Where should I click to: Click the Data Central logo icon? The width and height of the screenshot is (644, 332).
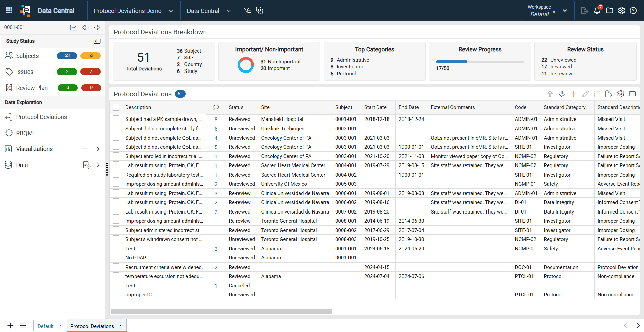pos(25,10)
